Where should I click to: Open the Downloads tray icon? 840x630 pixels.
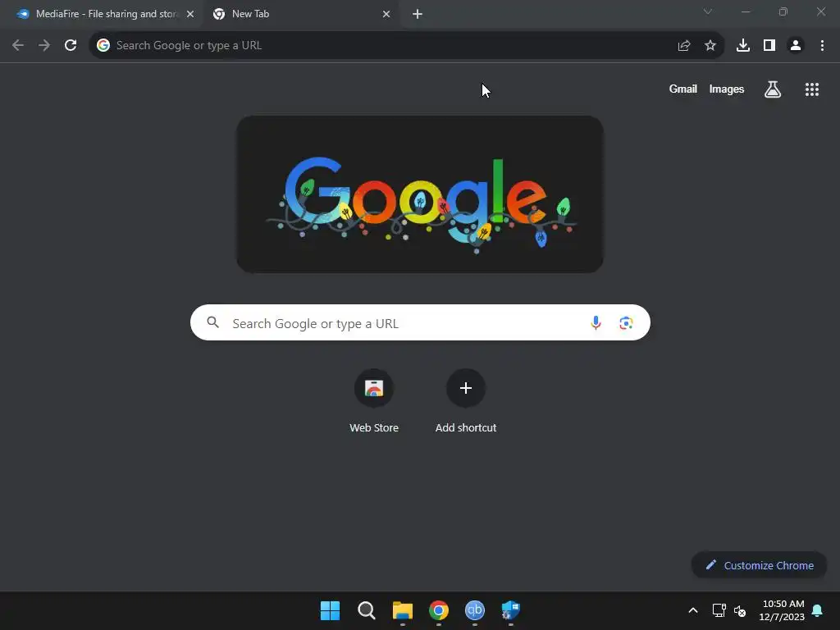[742, 46]
